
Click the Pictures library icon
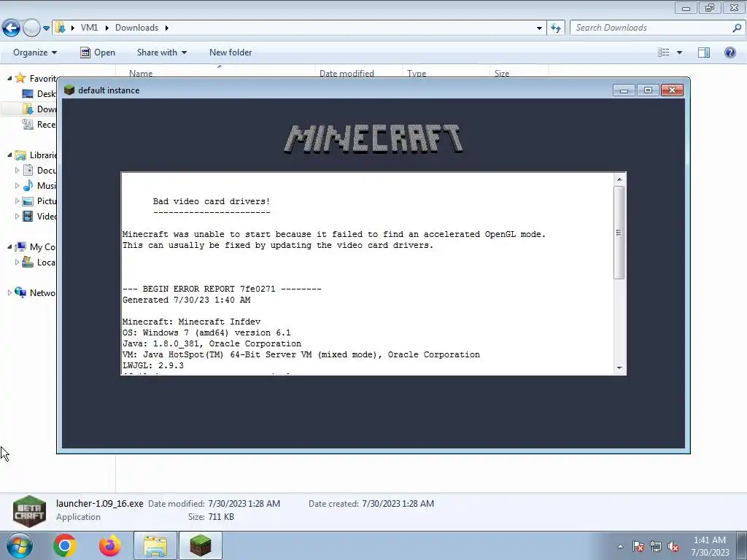pyautogui.click(x=28, y=201)
